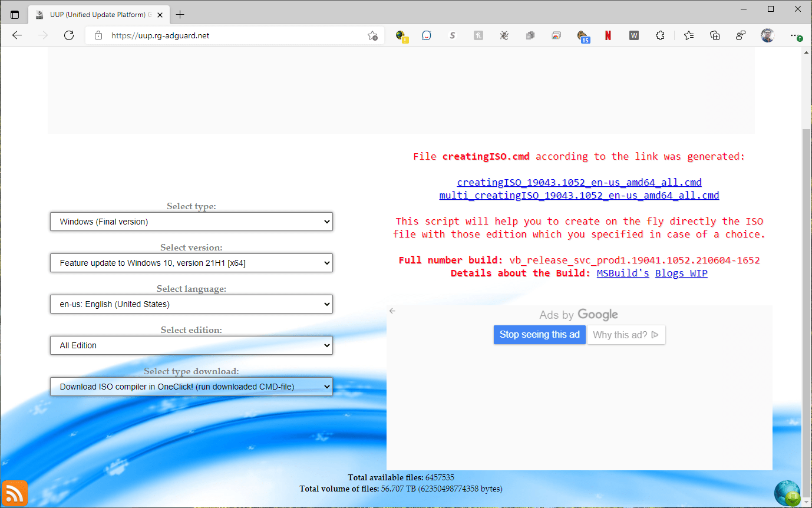Viewport: 812px width, 508px height.
Task: Click the Stop seeing this ad button
Action: pyautogui.click(x=539, y=335)
